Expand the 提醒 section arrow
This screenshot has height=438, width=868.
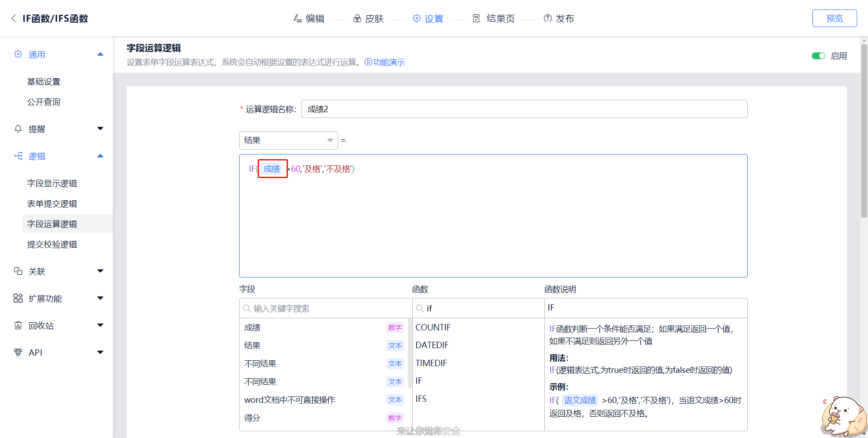click(100, 129)
